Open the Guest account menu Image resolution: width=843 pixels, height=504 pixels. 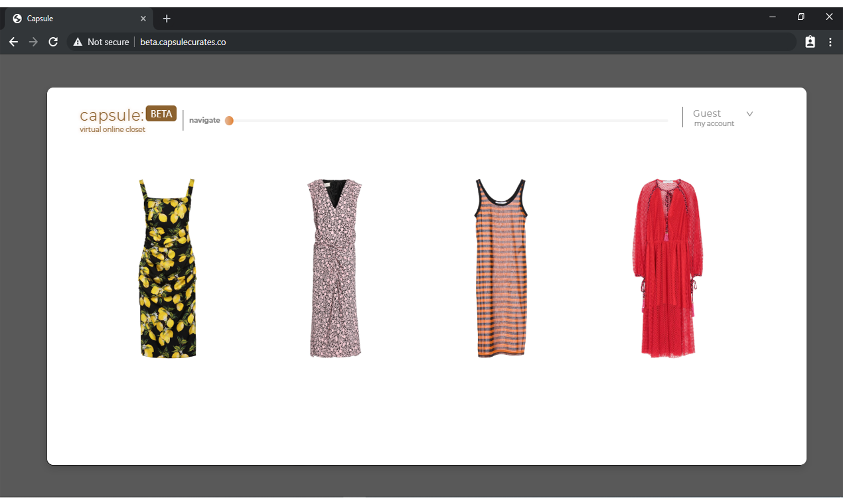pyautogui.click(x=705, y=113)
